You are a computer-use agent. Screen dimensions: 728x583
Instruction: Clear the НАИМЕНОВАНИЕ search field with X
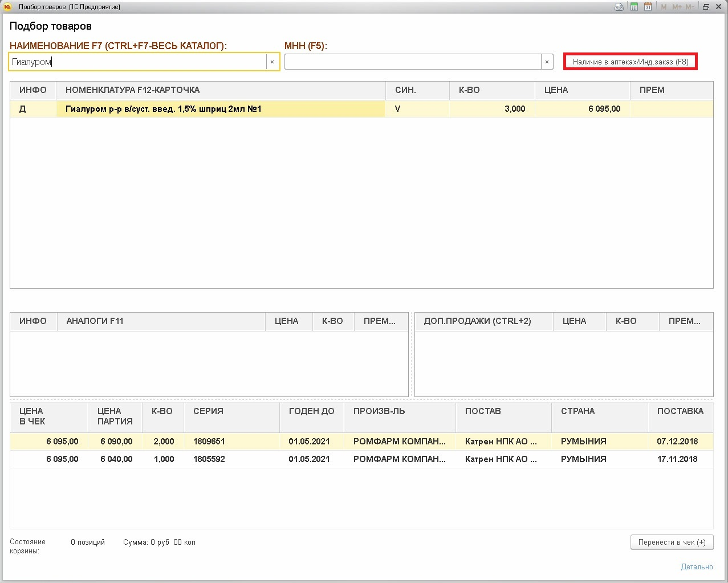coord(272,62)
